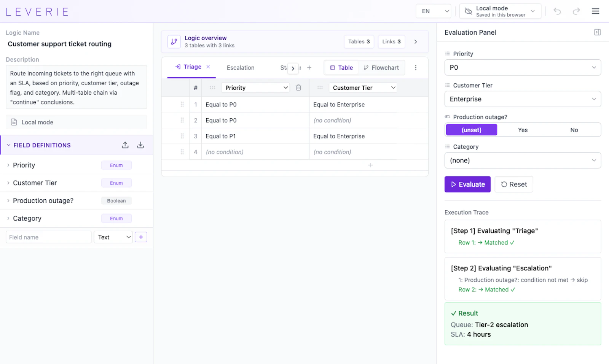Click the Local mode document icon
Screen dimensions: 609x364
point(14,122)
